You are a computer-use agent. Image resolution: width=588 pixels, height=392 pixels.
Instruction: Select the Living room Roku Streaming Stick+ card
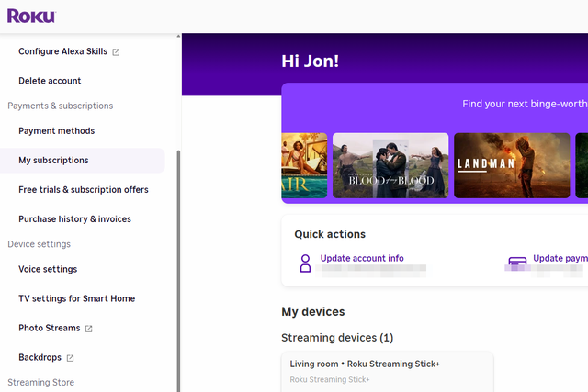pyautogui.click(x=387, y=371)
